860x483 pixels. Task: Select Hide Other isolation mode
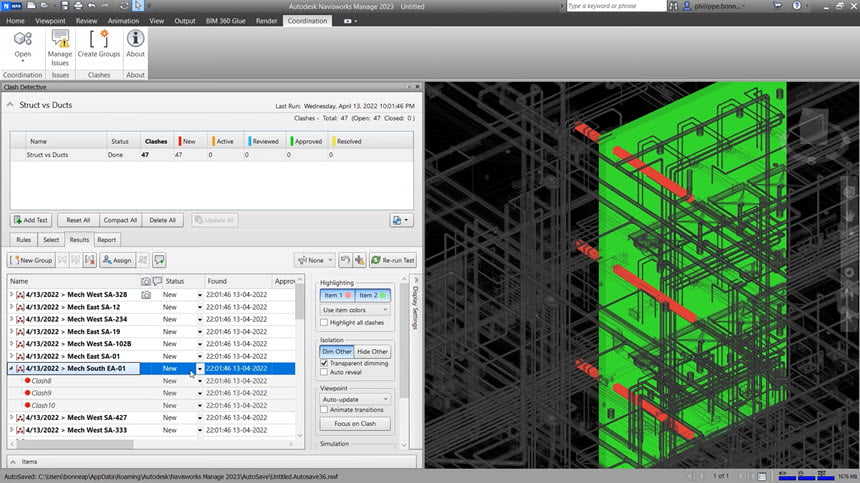372,351
